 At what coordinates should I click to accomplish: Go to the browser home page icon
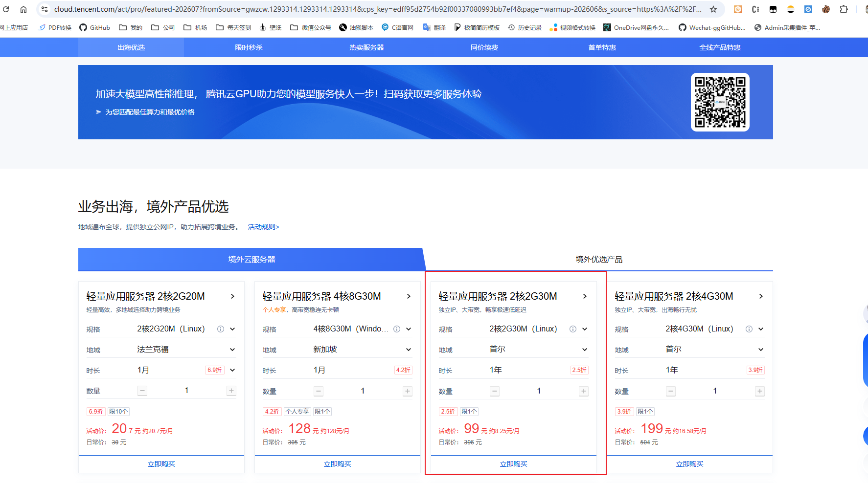[23, 9]
